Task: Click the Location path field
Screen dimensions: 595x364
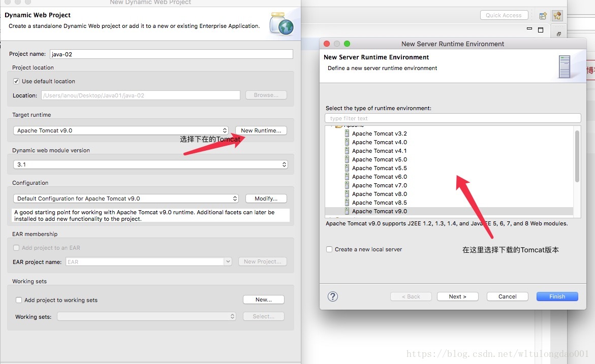Action: coord(141,95)
